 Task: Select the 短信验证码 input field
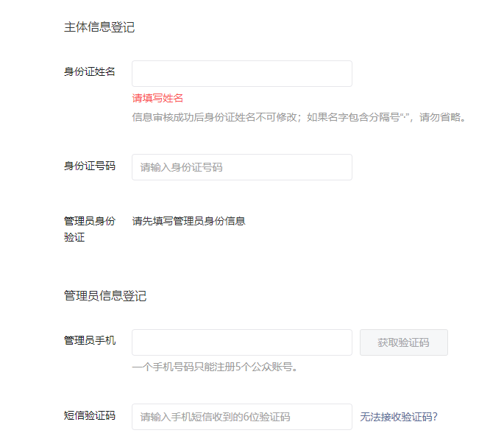pos(241,417)
